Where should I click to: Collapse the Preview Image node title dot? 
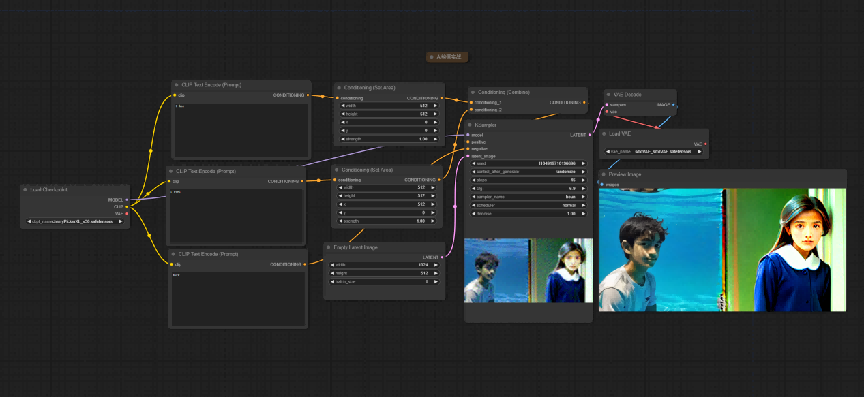(604, 174)
